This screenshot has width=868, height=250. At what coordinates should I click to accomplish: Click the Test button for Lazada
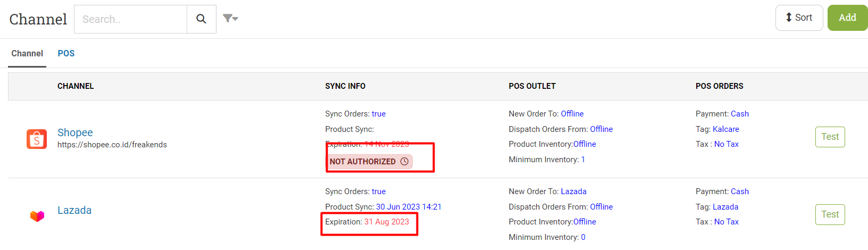coord(830,214)
